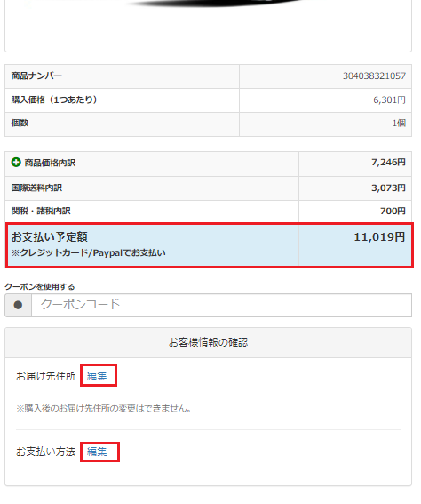Edit the お届け先住所 delivery address
This screenshot has height=504, width=421.
pyautogui.click(x=97, y=376)
